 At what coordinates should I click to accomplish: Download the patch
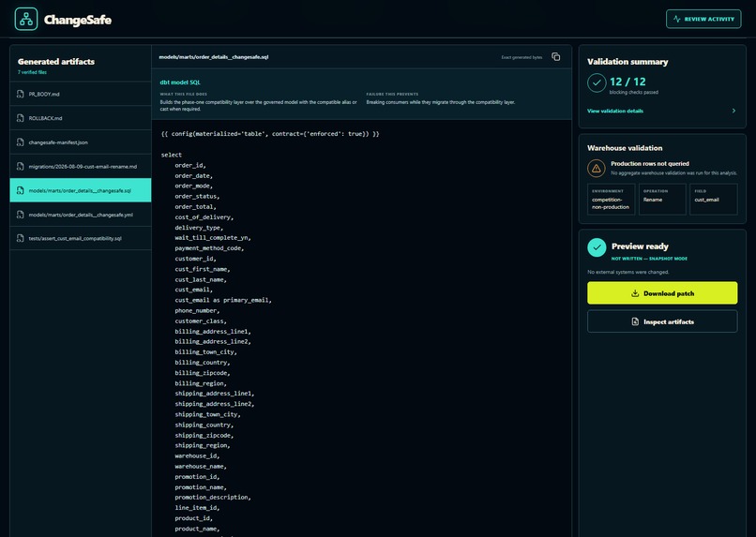click(x=662, y=292)
